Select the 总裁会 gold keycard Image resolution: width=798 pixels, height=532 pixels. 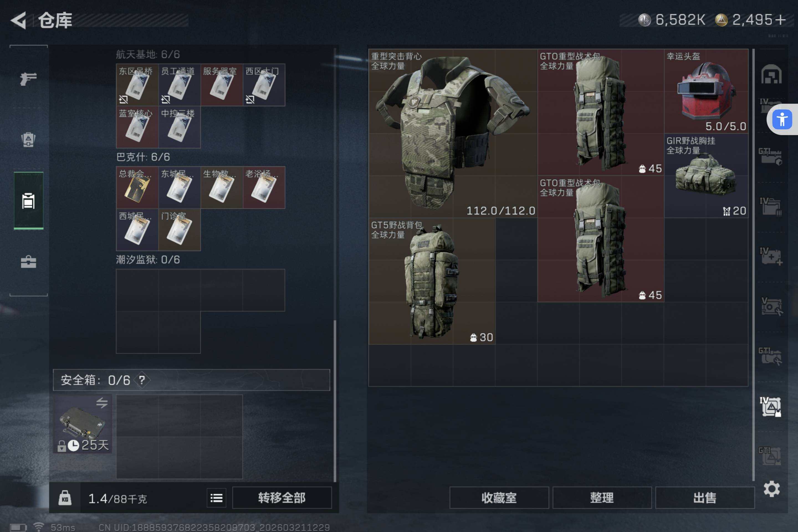(x=137, y=187)
